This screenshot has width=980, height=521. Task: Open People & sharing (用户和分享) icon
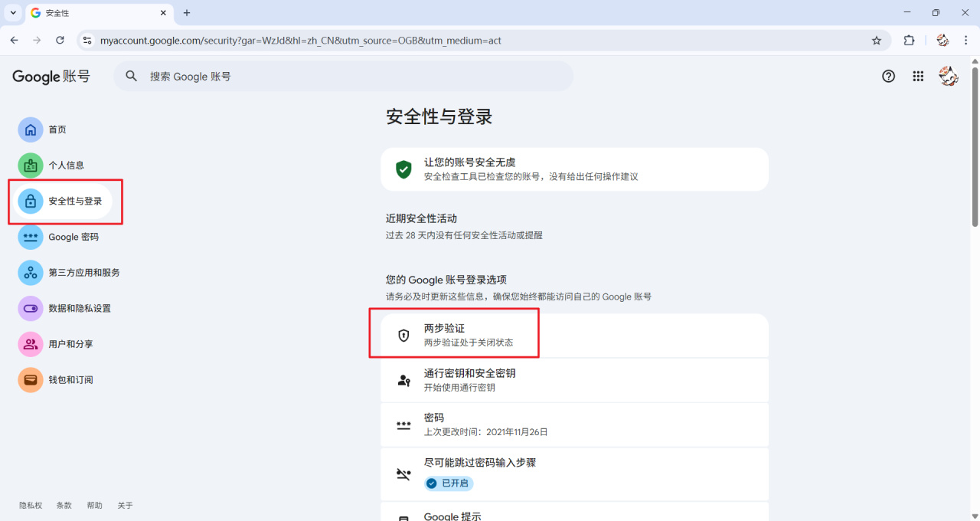click(31, 344)
